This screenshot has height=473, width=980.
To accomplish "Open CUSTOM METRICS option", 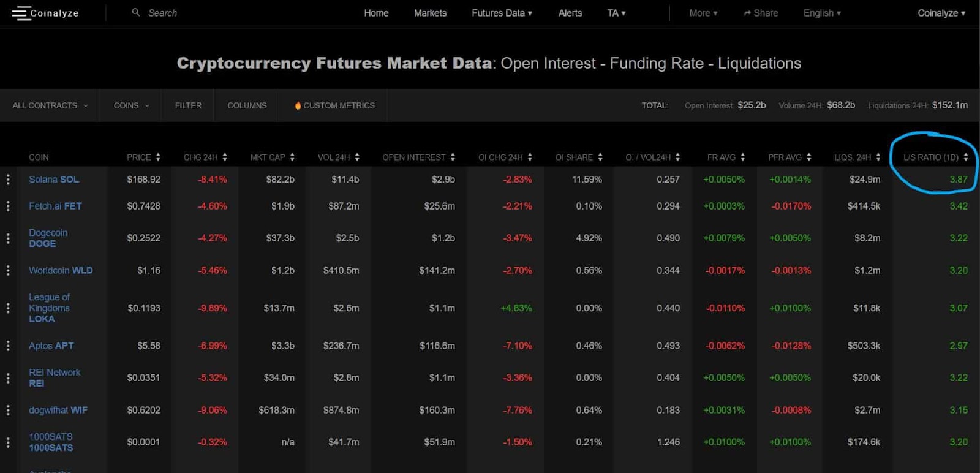I will click(335, 105).
